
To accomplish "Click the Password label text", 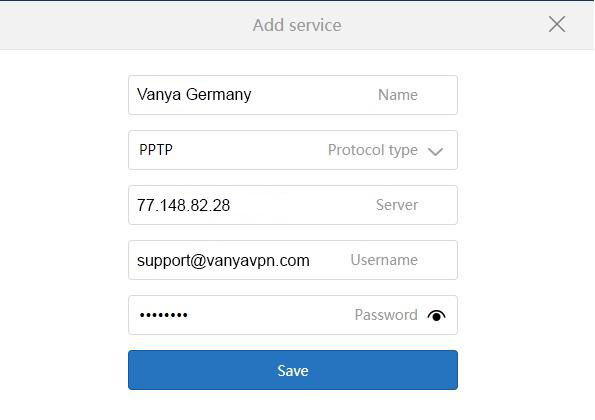I will (x=386, y=315).
